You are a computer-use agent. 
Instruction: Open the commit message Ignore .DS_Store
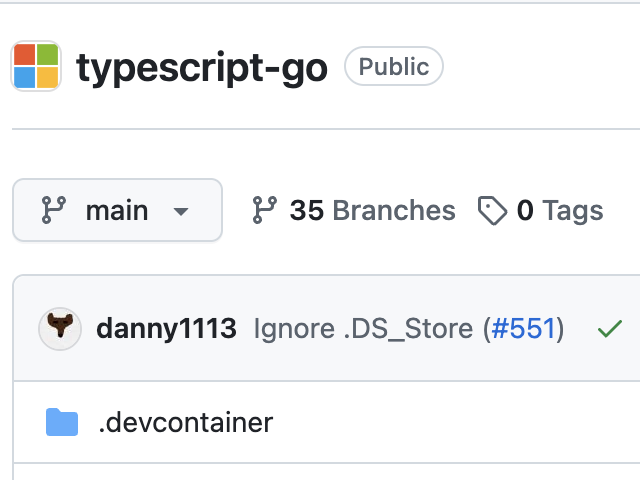tap(363, 329)
